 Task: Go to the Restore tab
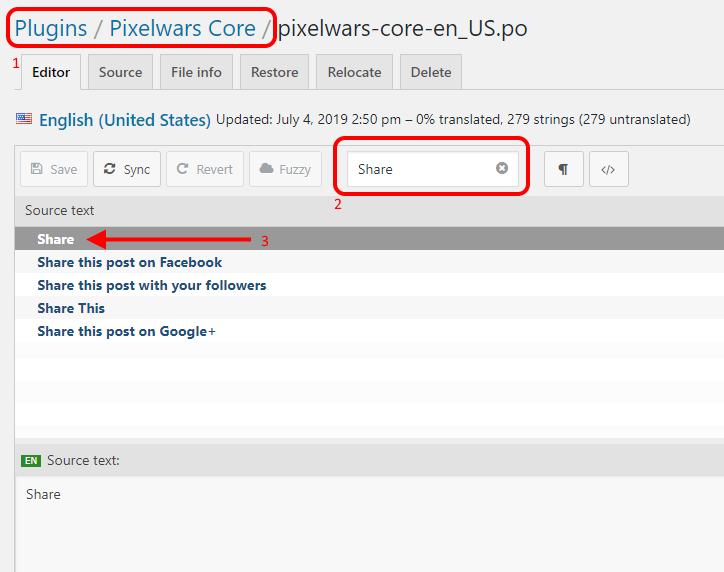pos(274,72)
